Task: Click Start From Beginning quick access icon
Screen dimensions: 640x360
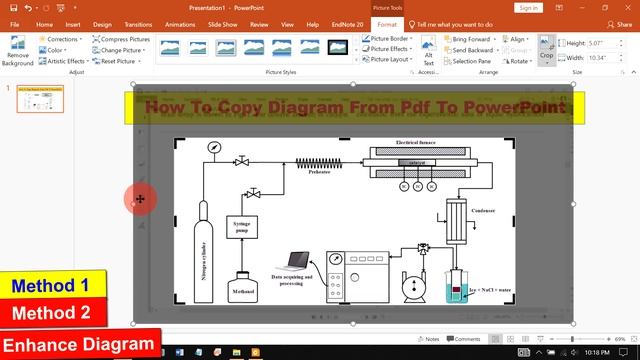Action: tap(61, 8)
